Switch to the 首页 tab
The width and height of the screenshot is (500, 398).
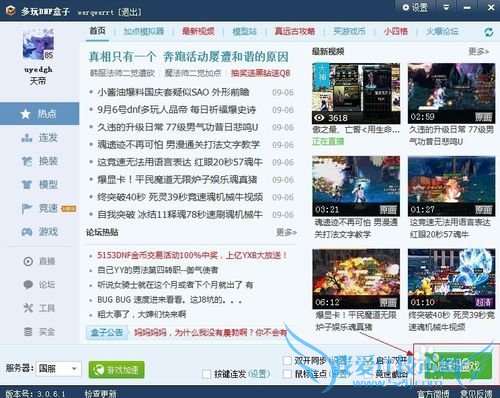[x=97, y=31]
